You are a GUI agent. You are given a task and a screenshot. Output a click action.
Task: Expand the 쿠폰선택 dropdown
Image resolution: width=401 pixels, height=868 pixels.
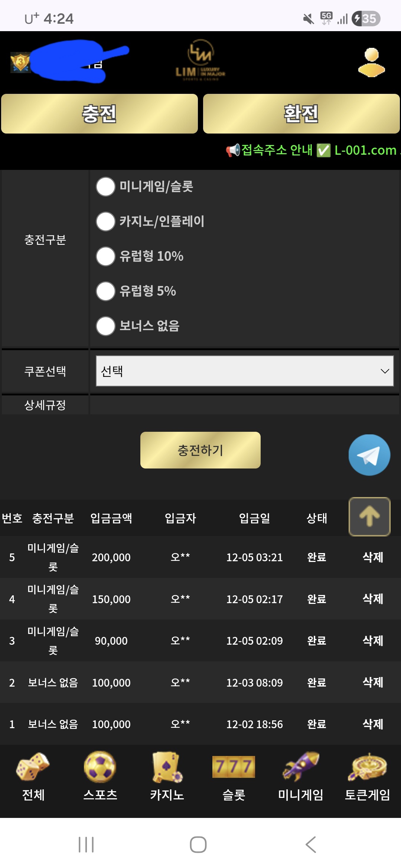coord(245,371)
